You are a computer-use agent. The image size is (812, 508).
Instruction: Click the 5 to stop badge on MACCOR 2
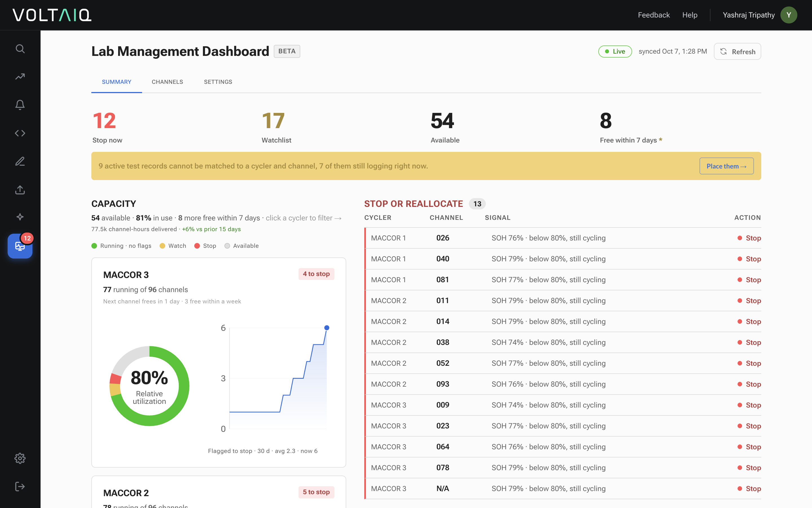316,492
